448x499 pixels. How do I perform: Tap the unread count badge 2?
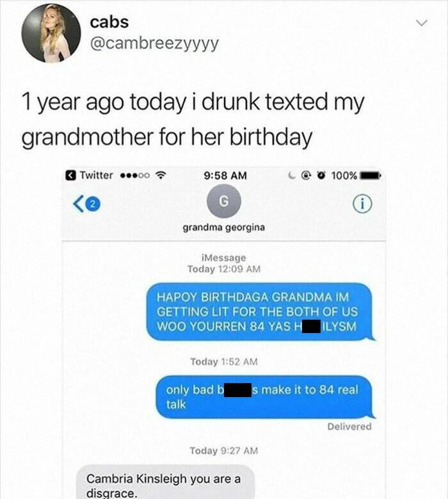pyautogui.click(x=93, y=204)
